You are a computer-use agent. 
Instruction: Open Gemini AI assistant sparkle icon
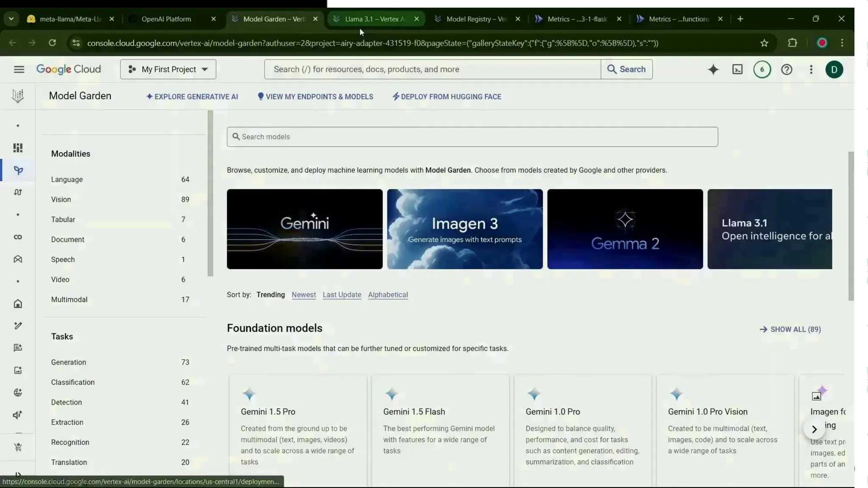pos(713,69)
